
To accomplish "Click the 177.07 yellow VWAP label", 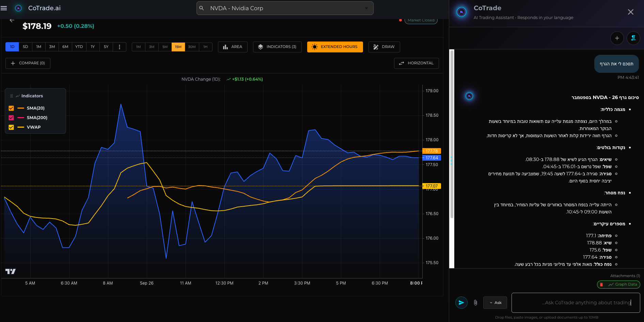I will (x=432, y=186).
